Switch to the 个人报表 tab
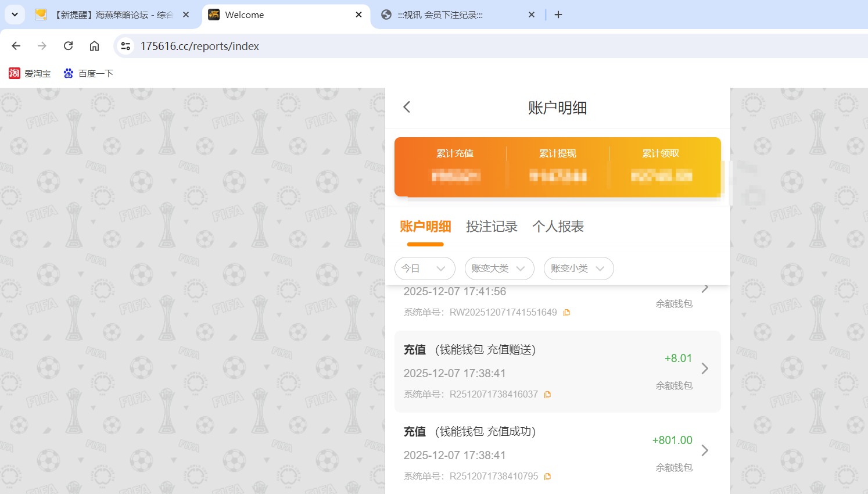Image resolution: width=868 pixels, height=494 pixels. [x=557, y=227]
